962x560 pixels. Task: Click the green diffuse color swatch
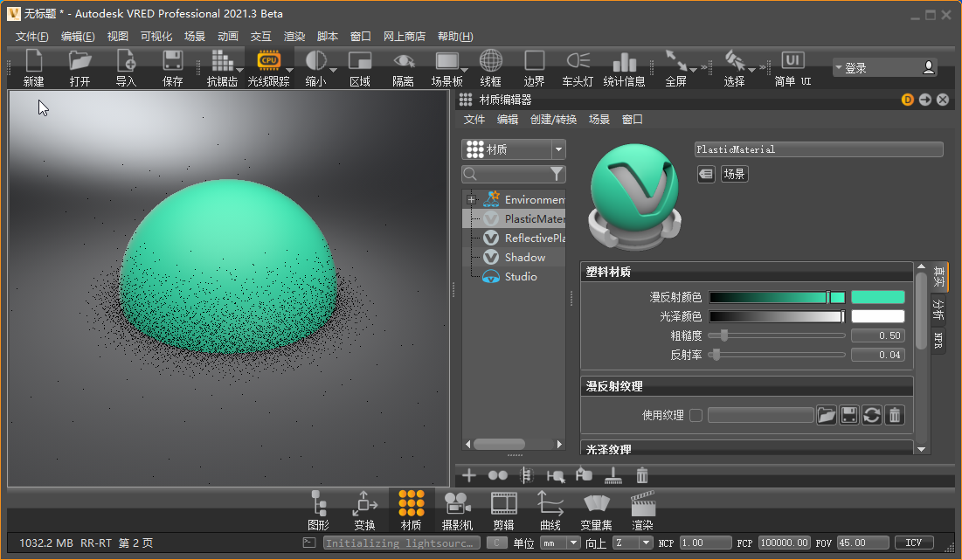877,298
